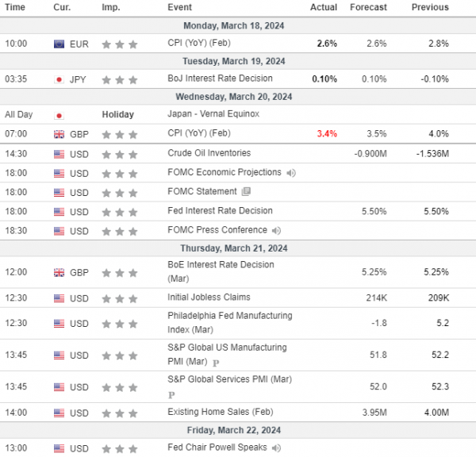Click the 03:35 time in the JPY row
The width and height of the screenshot is (476, 457).
(16, 79)
